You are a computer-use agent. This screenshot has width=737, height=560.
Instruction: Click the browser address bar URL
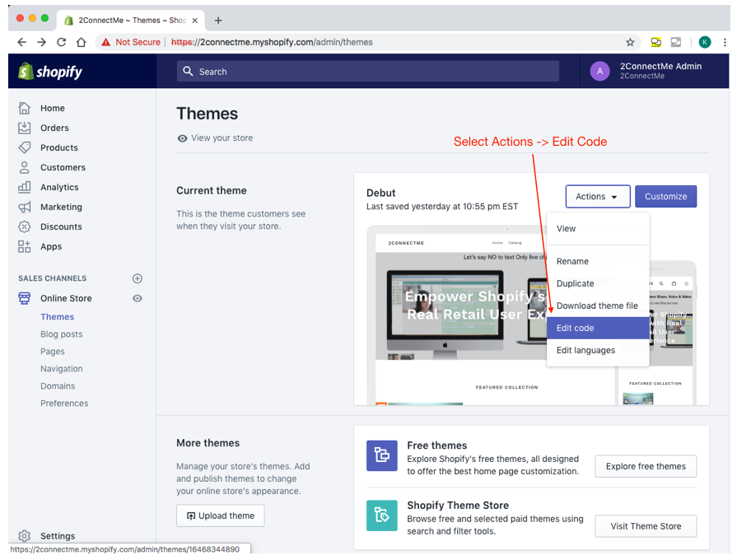point(272,42)
